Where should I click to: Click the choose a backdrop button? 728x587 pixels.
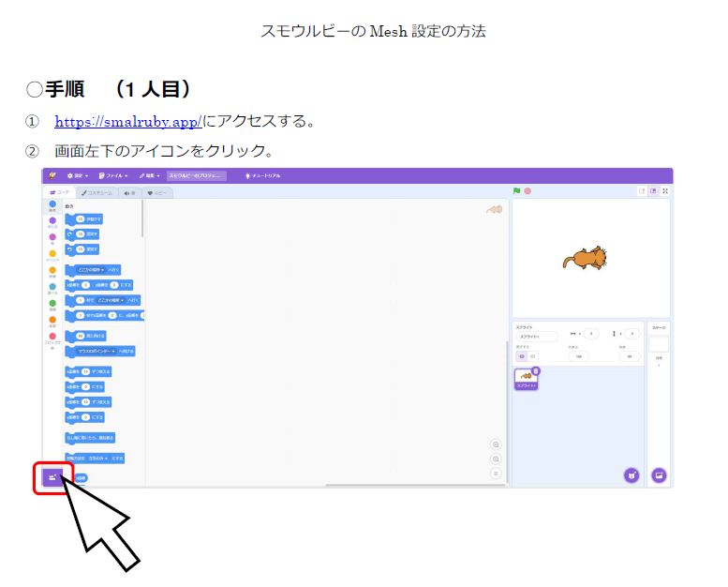pos(659,475)
